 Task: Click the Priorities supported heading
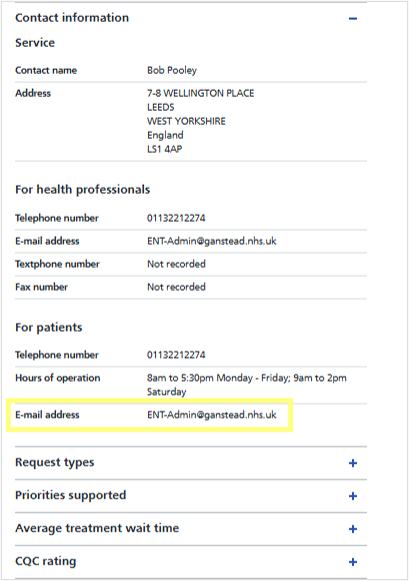click(x=70, y=495)
